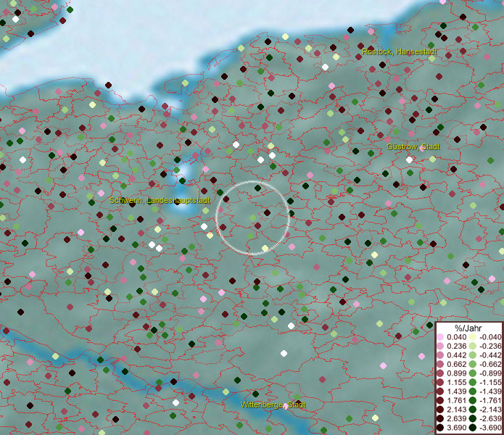The height and width of the screenshot is (435, 504).
Task: Click the "Güstrow, Stadt" city label
Action: (x=413, y=147)
